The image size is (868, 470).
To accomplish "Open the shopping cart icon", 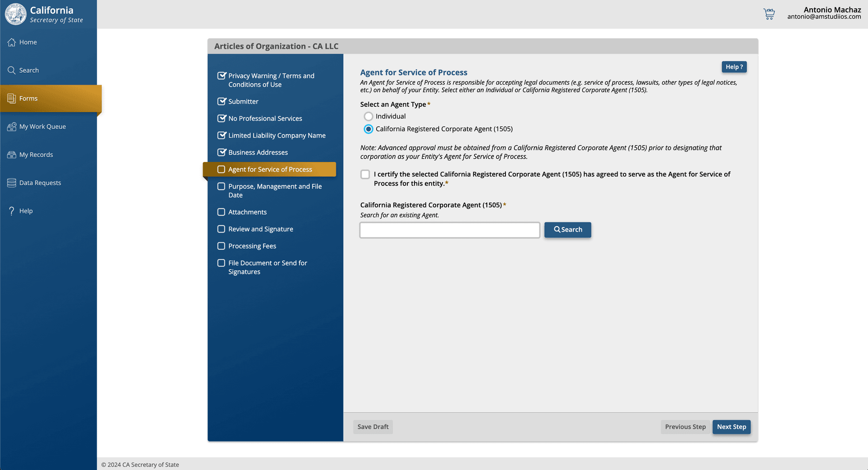I will [769, 14].
